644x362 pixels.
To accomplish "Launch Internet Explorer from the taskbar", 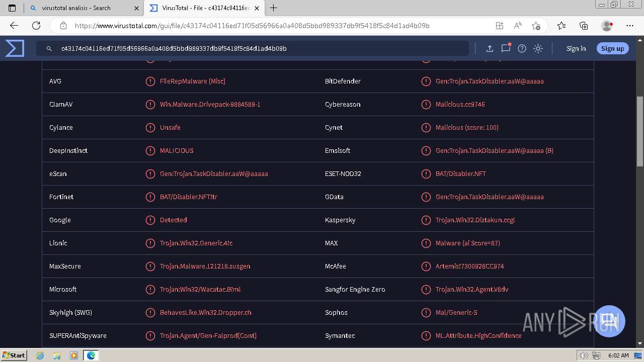I will coord(40,355).
